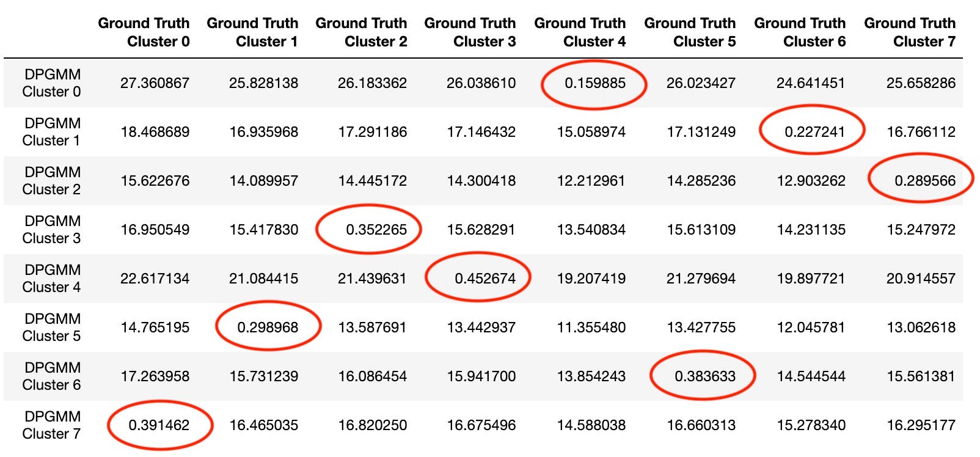This screenshot has height=457, width=980.
Task: Select the circled cell 0.352265
Action: [376, 230]
